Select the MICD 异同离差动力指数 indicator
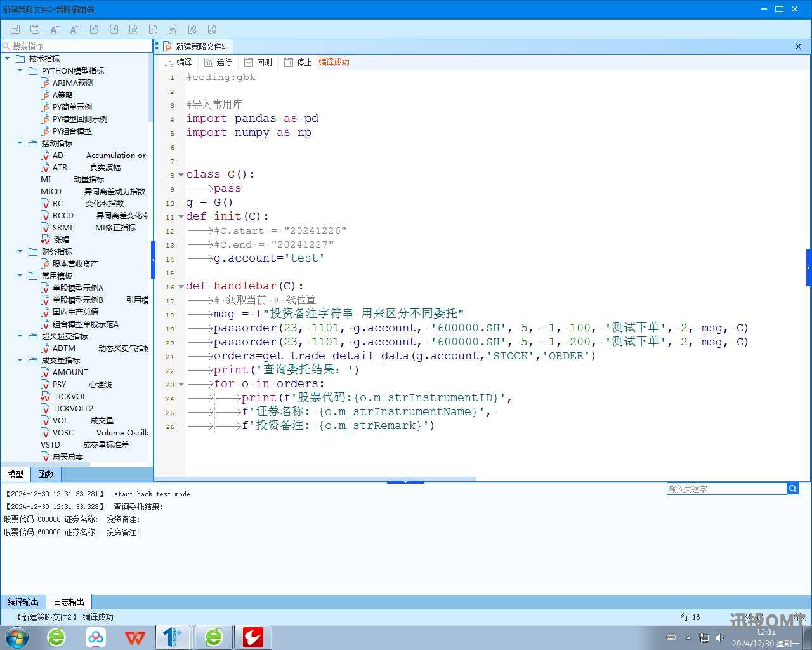Screen dimensions: 812x650 click(93, 191)
